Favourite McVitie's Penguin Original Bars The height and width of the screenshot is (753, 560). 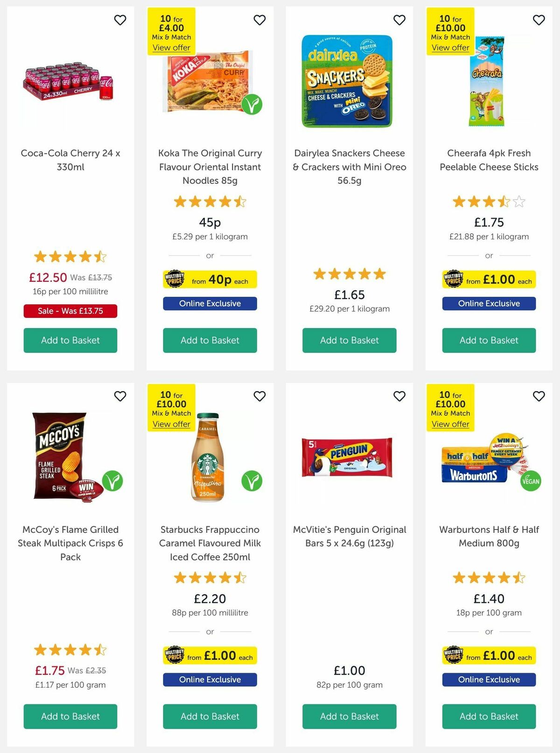pyautogui.click(x=399, y=396)
